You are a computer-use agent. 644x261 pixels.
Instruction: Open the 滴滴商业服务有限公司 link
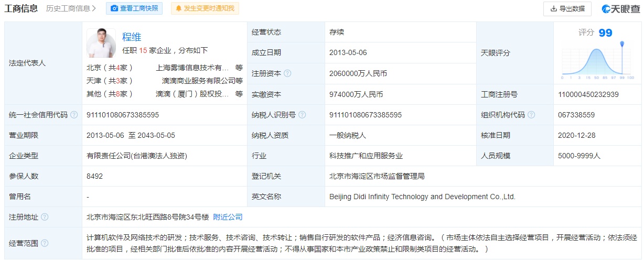point(198,81)
